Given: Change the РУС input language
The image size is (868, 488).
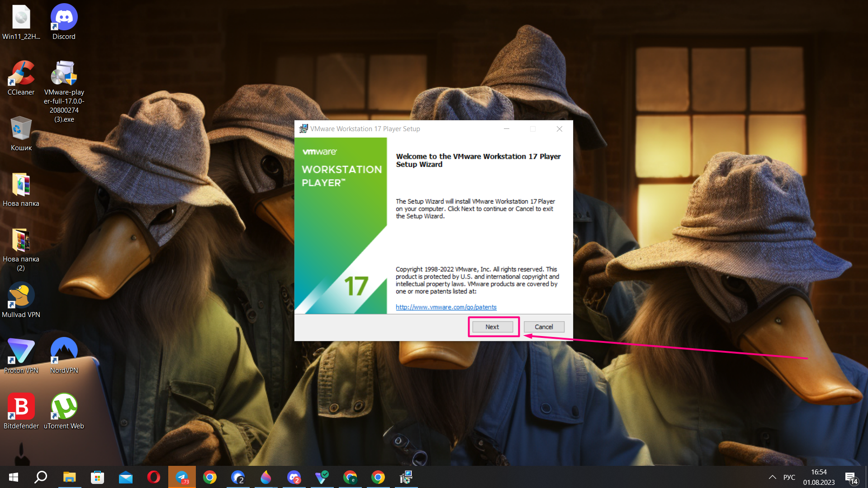Looking at the screenshot, I should click(x=789, y=477).
